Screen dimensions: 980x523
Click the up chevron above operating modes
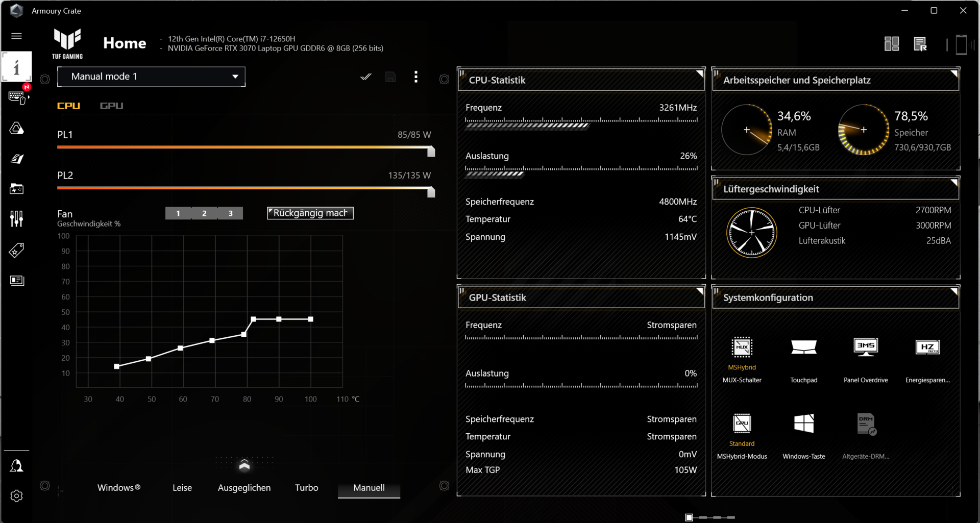click(x=244, y=464)
